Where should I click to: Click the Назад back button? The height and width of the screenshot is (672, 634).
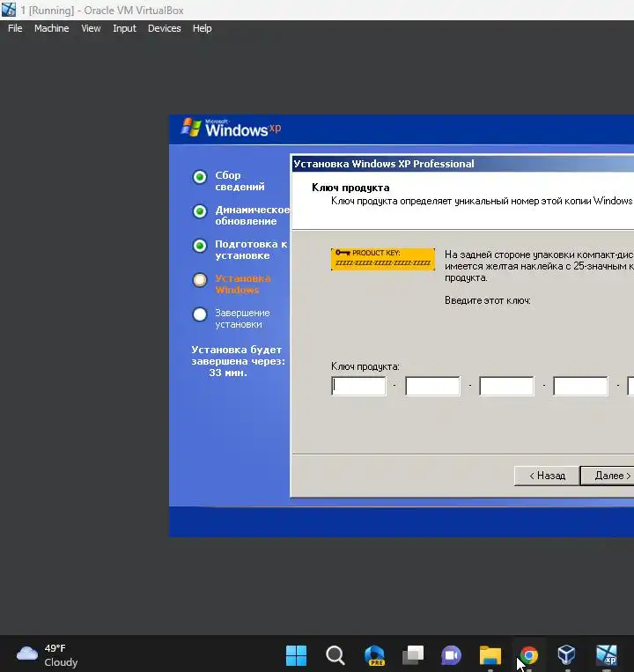(547, 476)
